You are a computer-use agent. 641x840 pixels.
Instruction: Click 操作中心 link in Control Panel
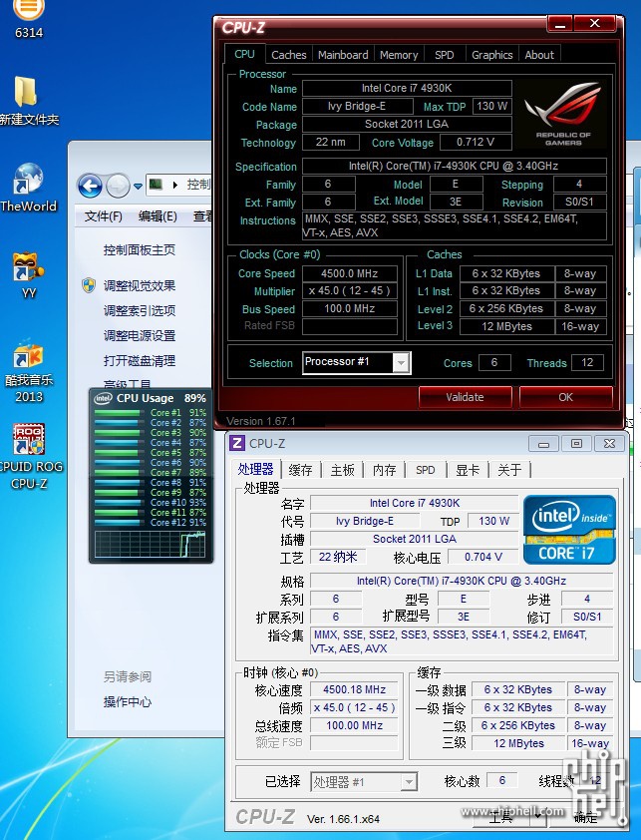coord(127,701)
